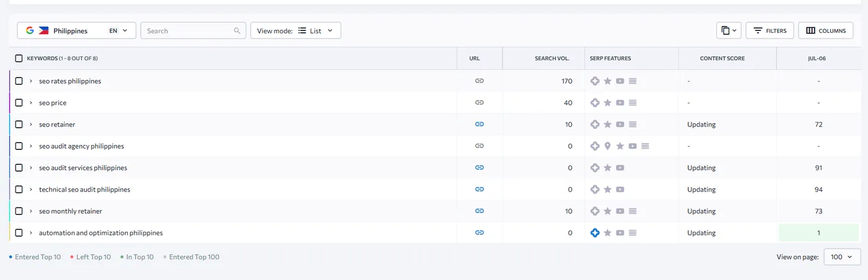Check the seo monthly retainer checkbox
The image size is (868, 280).
pos(19,211)
